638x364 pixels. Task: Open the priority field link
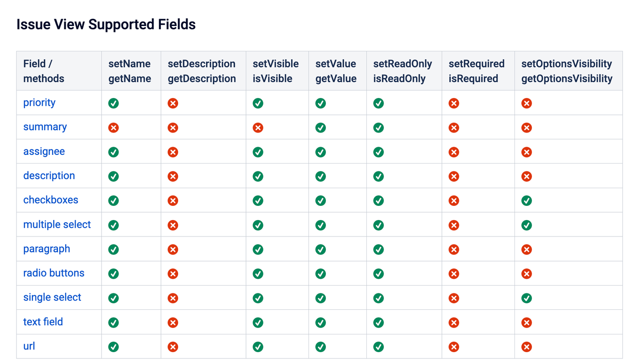(x=39, y=103)
